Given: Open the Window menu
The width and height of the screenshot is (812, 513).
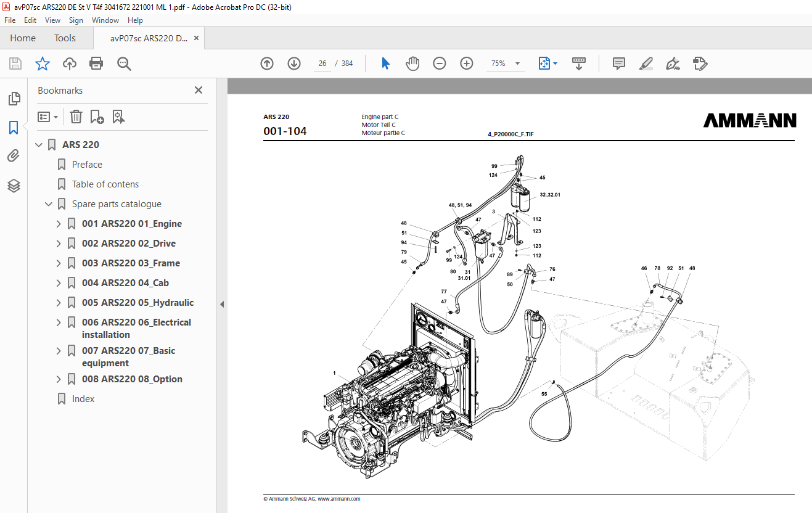Looking at the screenshot, I should (105, 20).
